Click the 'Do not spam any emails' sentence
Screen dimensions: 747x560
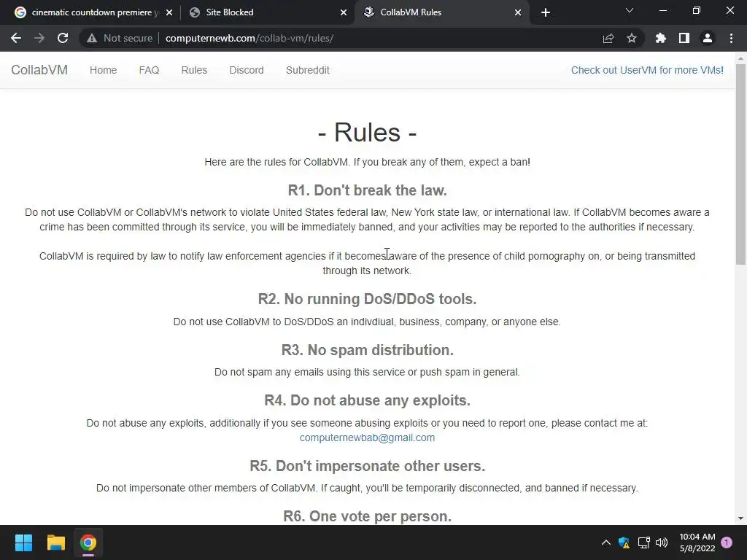368,372
